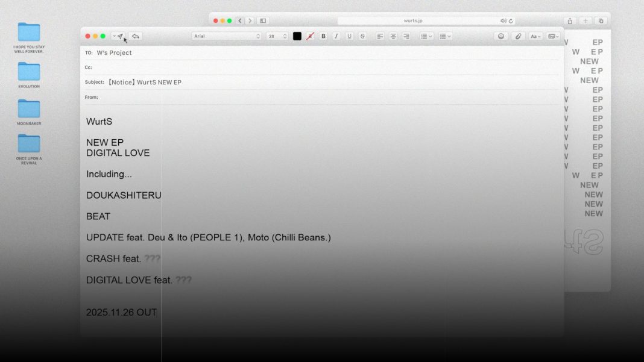
Task: Click Safari's new tab plus button
Action: pyautogui.click(x=584, y=20)
